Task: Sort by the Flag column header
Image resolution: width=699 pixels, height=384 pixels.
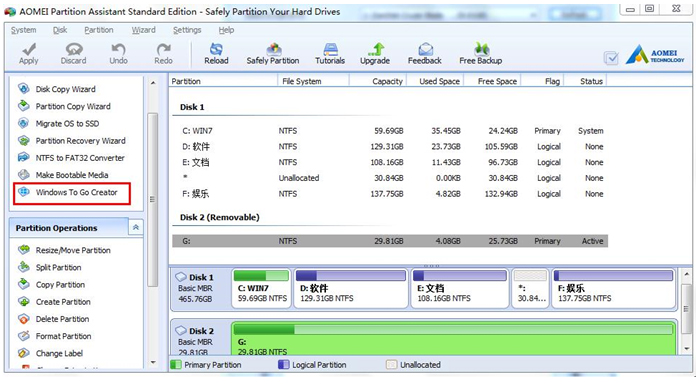Action: click(543, 81)
